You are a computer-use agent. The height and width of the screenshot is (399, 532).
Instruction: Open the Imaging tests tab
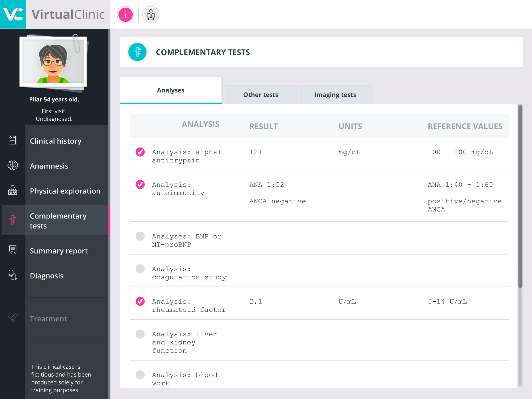335,95
